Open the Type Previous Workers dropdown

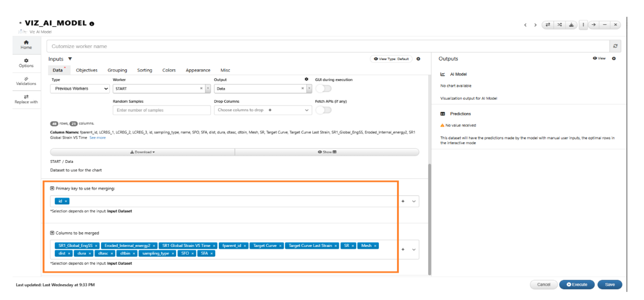80,89
